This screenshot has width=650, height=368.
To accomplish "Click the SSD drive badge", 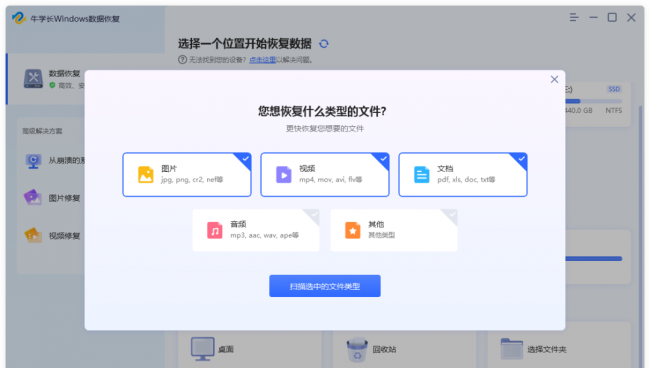I will coord(614,89).
